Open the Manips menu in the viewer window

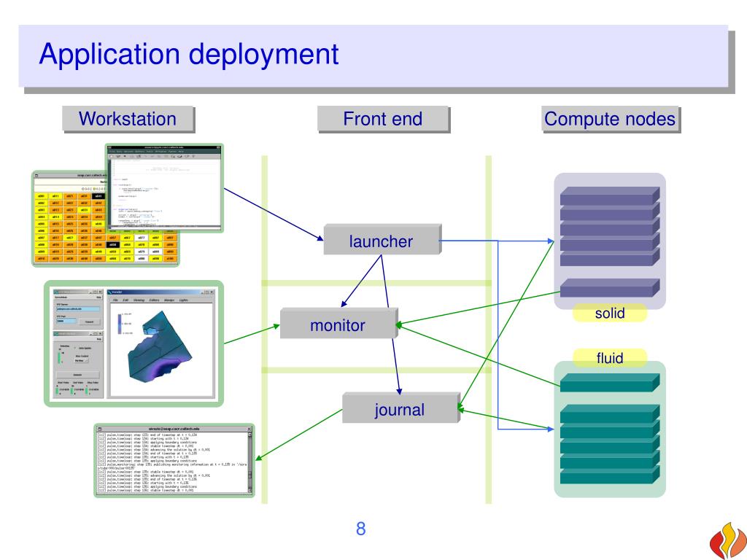tap(169, 300)
